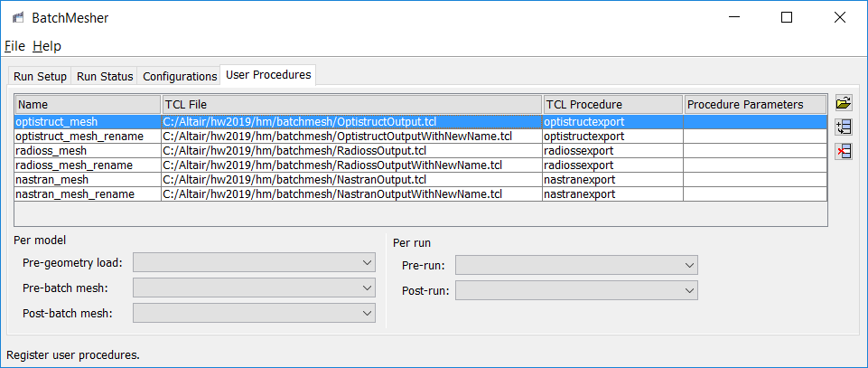The image size is (868, 368).
Task: Expand the Pre-geometry load dropdown
Action: [254, 262]
